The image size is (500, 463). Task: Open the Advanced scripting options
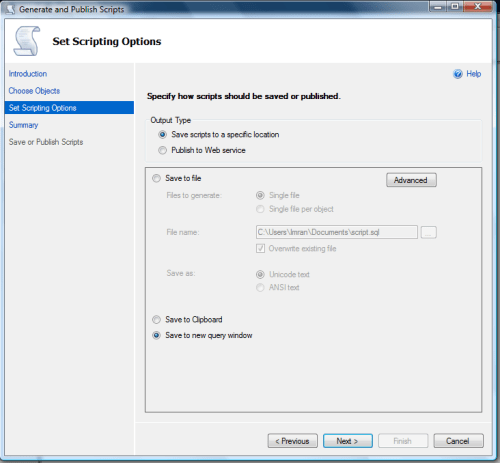411,180
